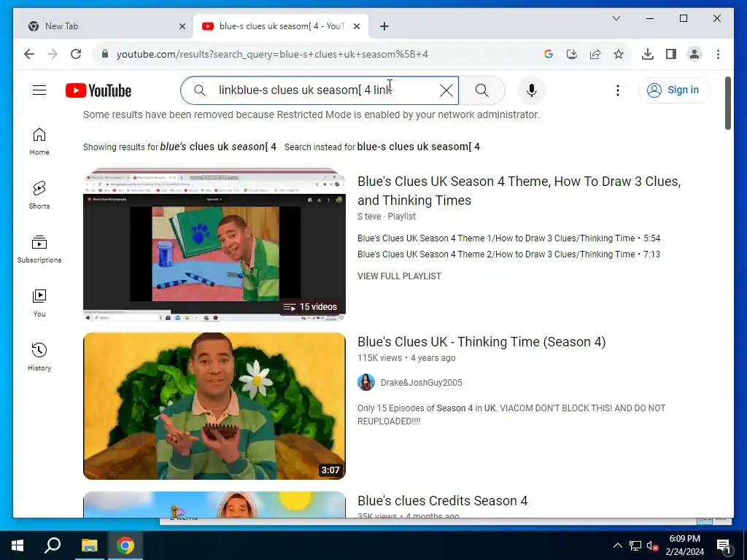Screen dimensions: 747x560
Task: Open the Windows Start menu
Action: (x=18, y=545)
